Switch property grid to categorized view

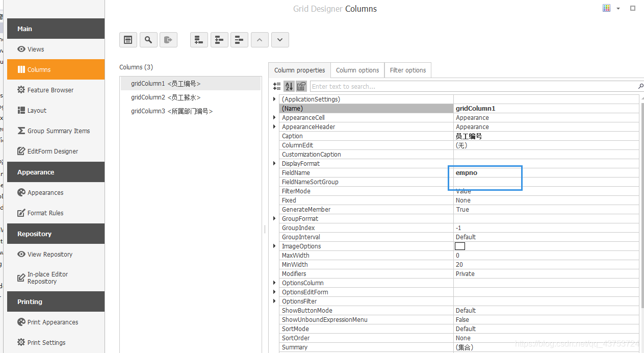[277, 86]
